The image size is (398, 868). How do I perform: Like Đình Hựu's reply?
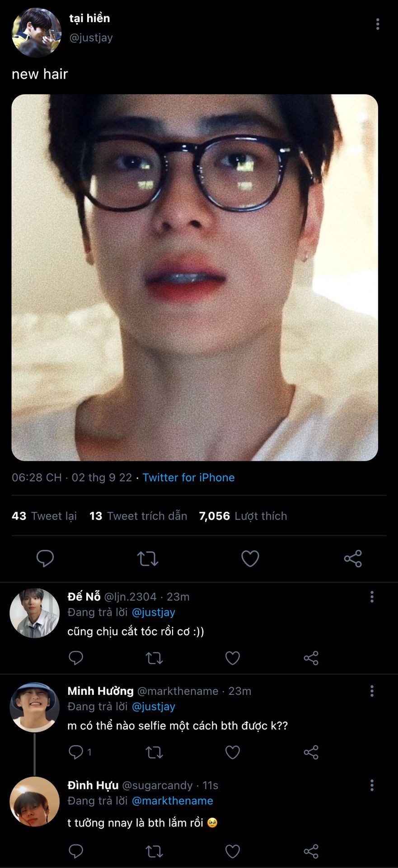(233, 851)
